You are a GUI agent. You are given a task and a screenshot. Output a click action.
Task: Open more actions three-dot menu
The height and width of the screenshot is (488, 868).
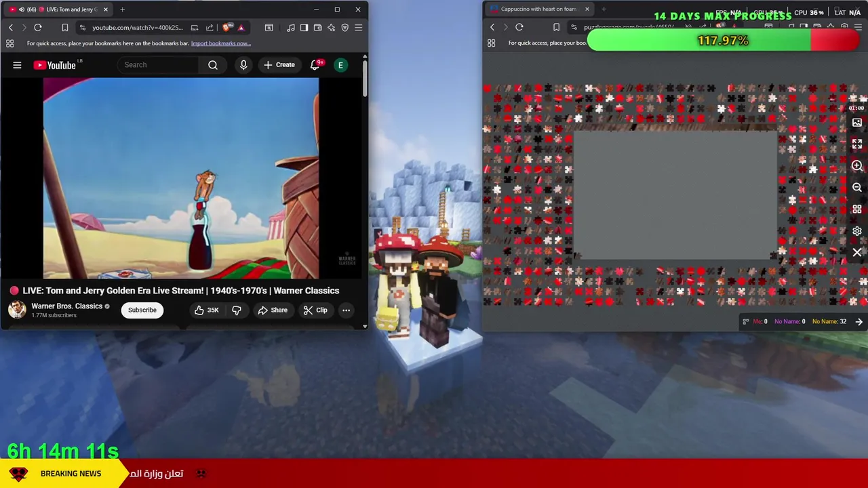[346, 310]
